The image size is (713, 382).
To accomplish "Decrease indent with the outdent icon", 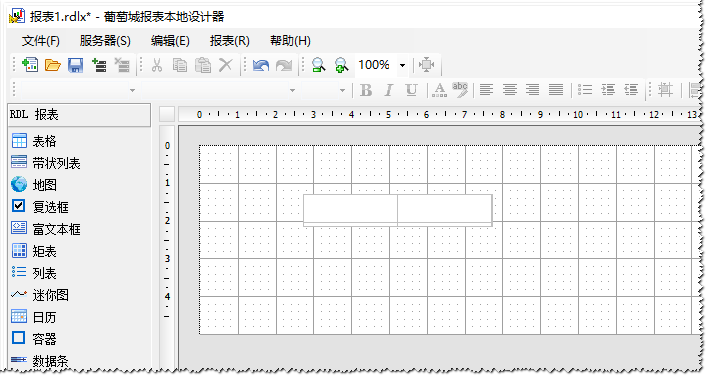I will 631,90.
